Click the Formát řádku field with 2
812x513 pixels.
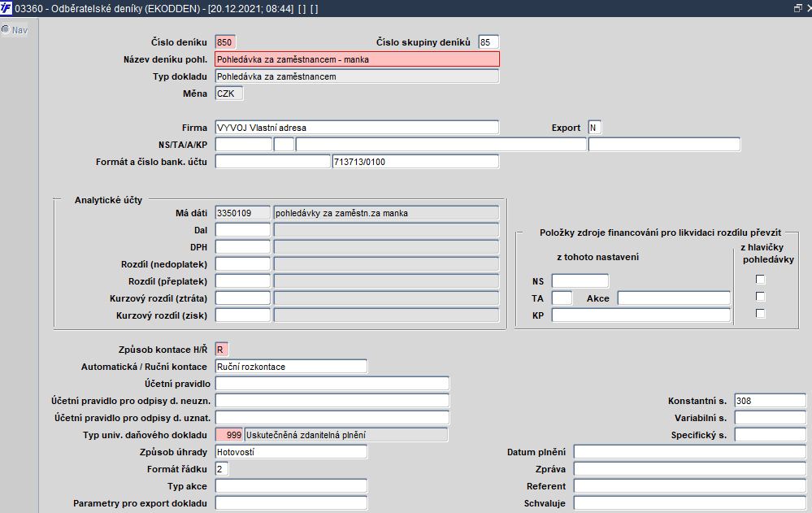(222, 469)
